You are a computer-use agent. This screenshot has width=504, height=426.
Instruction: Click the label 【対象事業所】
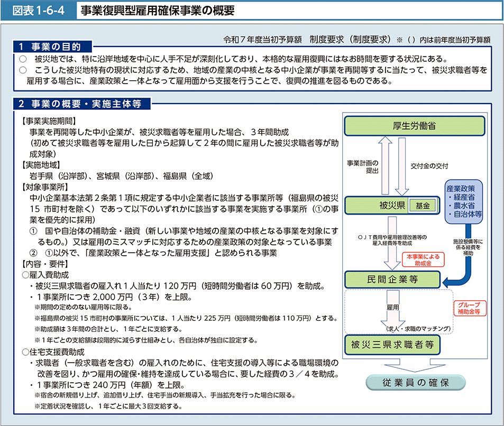44,187
